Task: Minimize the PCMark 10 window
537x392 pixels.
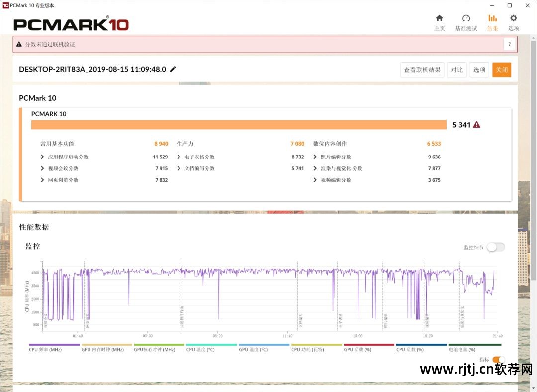Action: pyautogui.click(x=492, y=5)
